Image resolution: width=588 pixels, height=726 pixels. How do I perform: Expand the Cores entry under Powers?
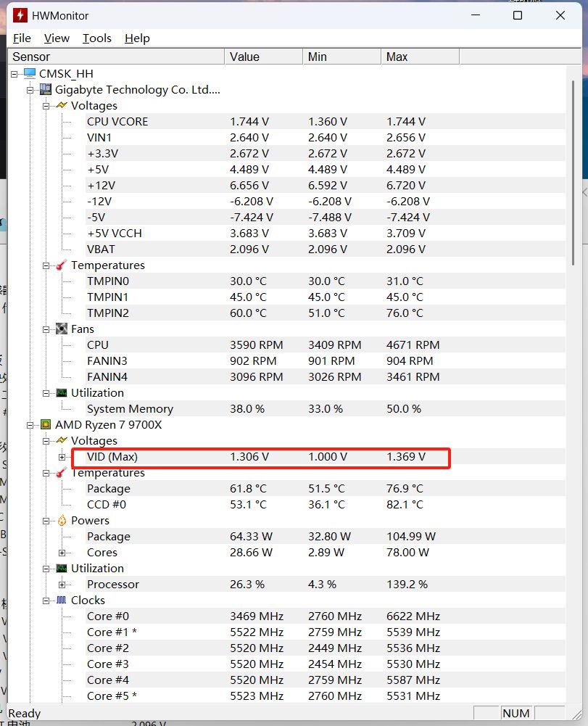(62, 552)
